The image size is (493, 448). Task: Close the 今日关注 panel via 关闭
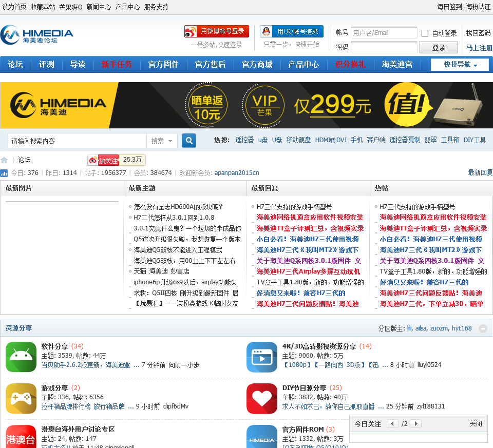476,423
